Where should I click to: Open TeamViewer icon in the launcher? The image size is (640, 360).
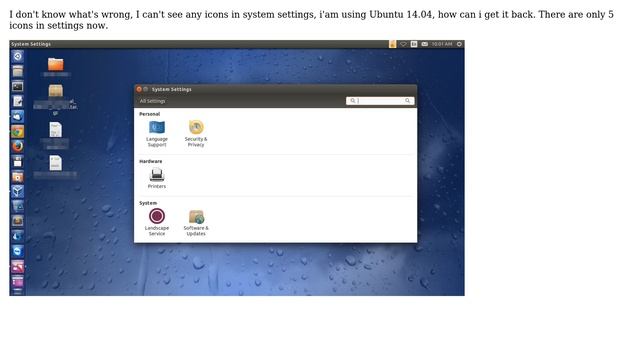point(18,251)
